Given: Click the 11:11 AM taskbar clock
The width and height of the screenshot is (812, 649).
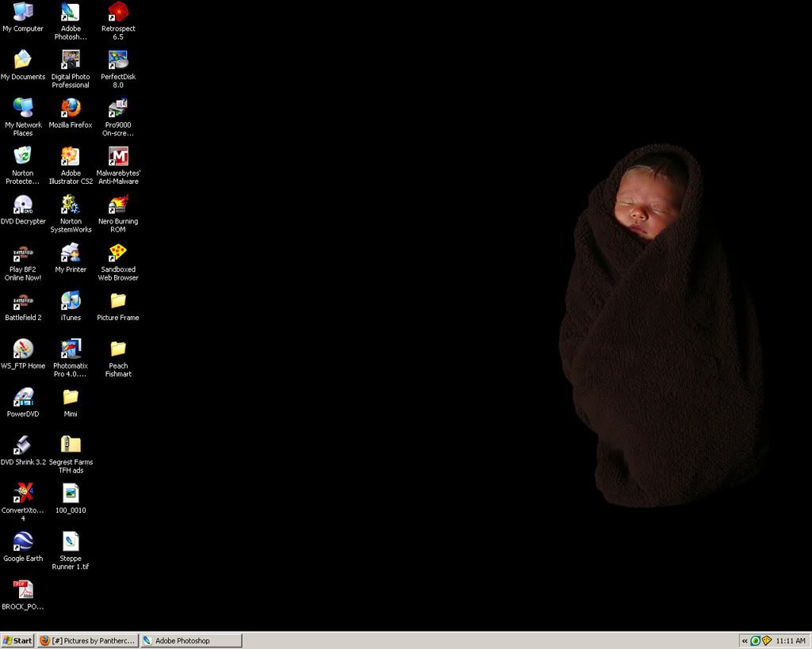Looking at the screenshot, I should (791, 640).
